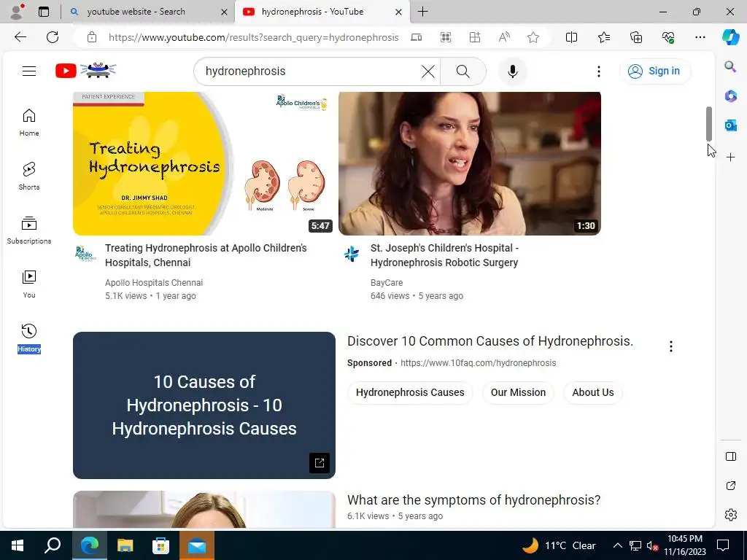Image resolution: width=747 pixels, height=560 pixels.
Task: Open History in sidebar
Action: (29, 338)
